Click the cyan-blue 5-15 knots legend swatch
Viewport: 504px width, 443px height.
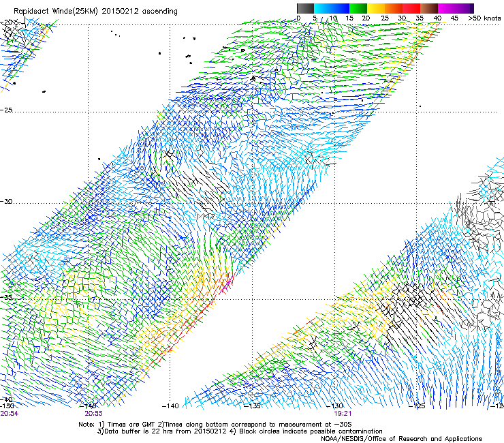332,8
